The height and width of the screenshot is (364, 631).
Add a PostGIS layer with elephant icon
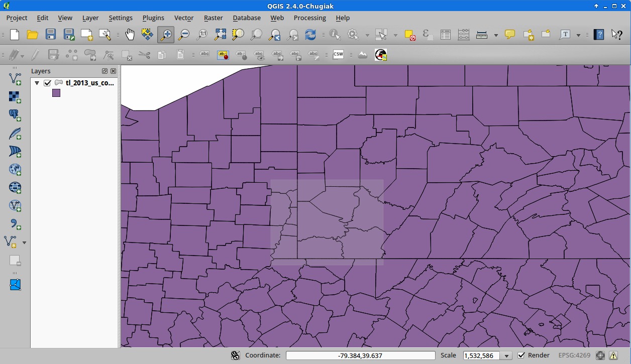(15, 115)
